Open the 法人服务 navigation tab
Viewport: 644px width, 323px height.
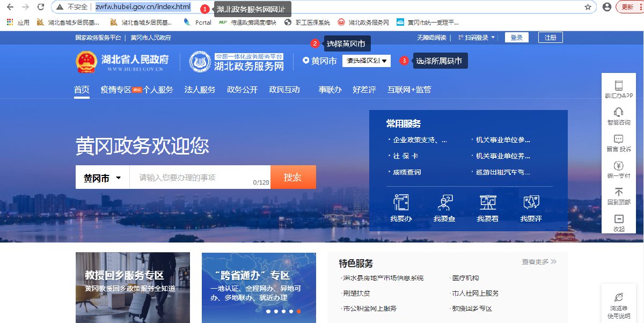point(200,90)
